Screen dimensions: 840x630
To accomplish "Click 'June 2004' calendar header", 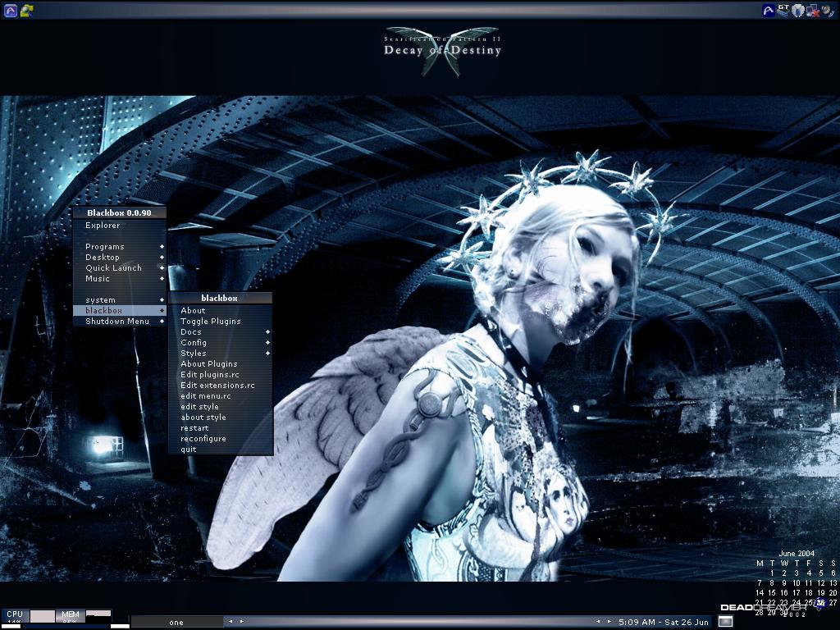I will (x=797, y=554).
